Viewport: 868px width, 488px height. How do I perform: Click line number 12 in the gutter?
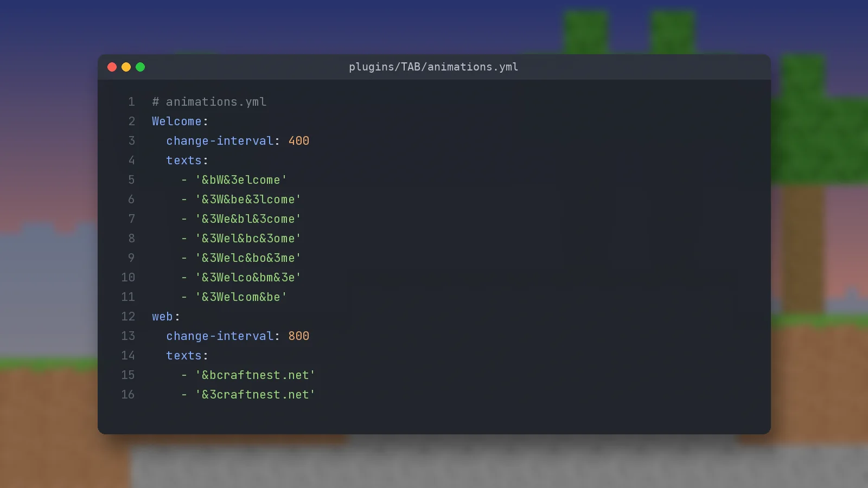[x=128, y=317]
